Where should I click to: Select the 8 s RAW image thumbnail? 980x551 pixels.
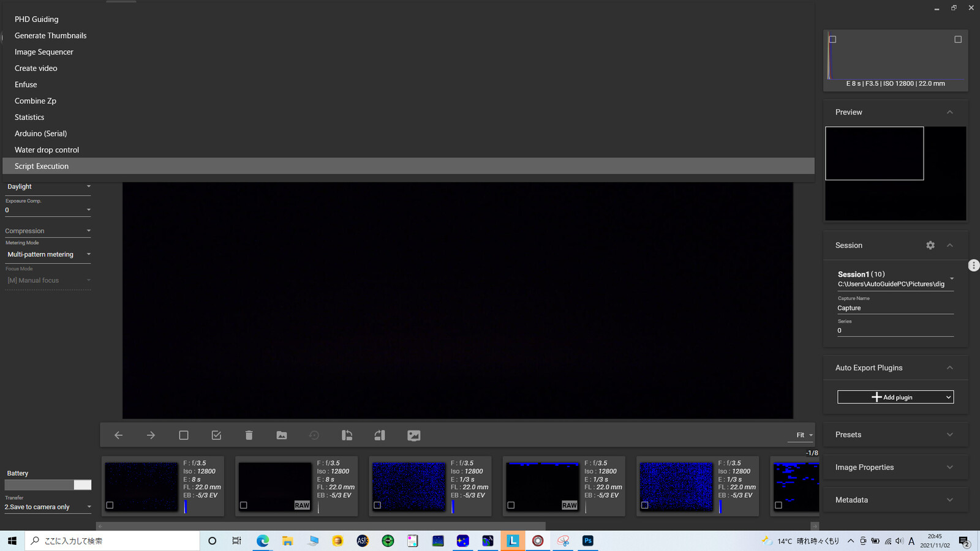tap(275, 487)
